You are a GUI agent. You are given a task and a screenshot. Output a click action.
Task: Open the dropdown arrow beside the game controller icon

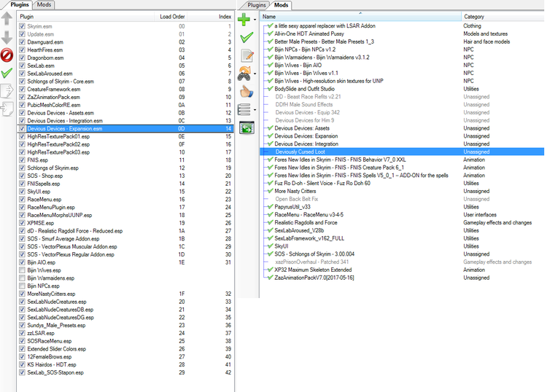[255, 74]
